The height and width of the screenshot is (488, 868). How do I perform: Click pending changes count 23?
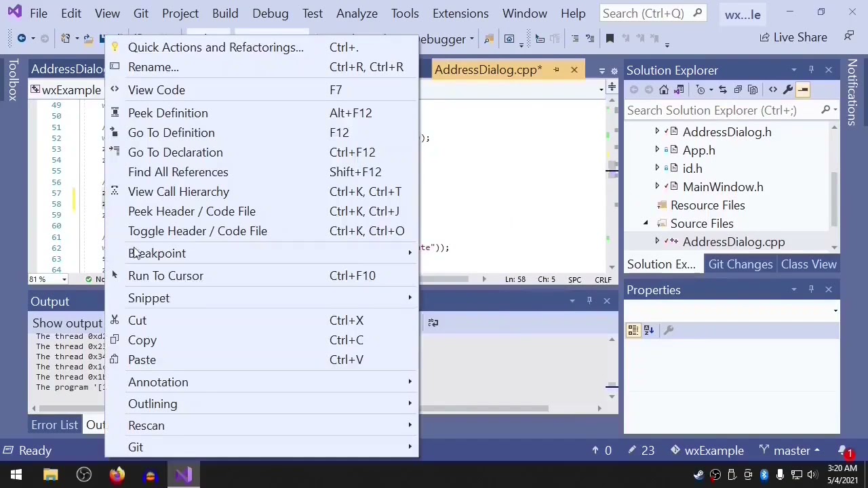641,451
